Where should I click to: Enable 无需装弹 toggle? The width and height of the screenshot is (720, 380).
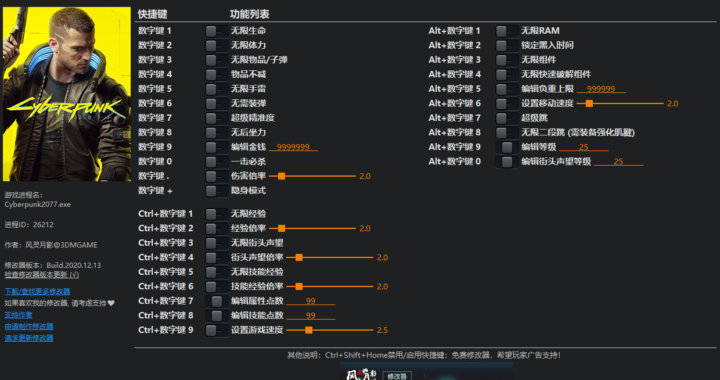(x=216, y=103)
